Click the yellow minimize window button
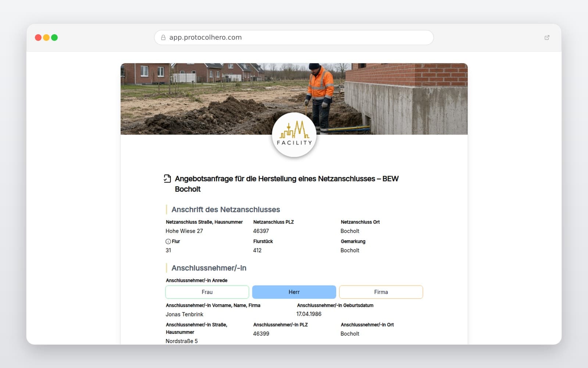Viewport: 588px width, 368px height. pos(46,38)
